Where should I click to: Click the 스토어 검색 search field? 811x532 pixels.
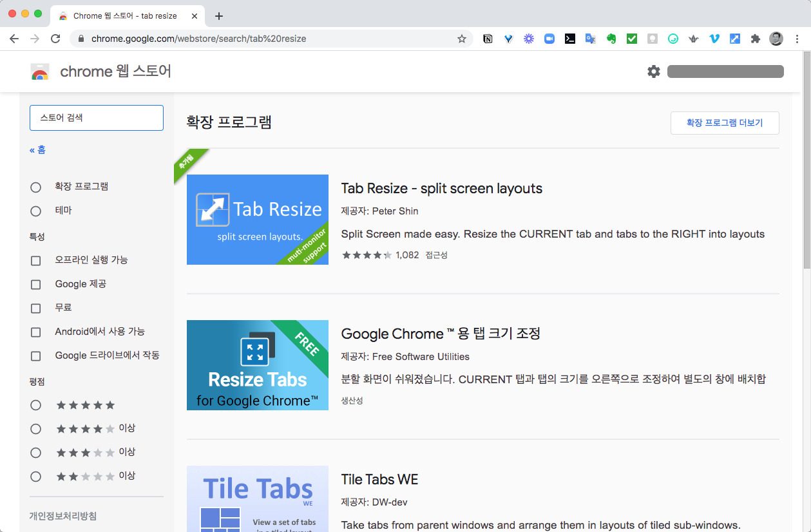point(97,118)
